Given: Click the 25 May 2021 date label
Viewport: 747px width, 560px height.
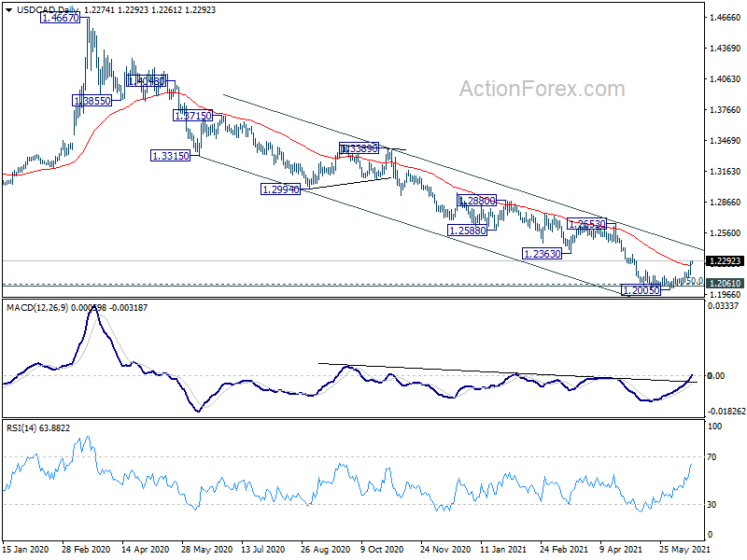Looking at the screenshot, I should [684, 549].
